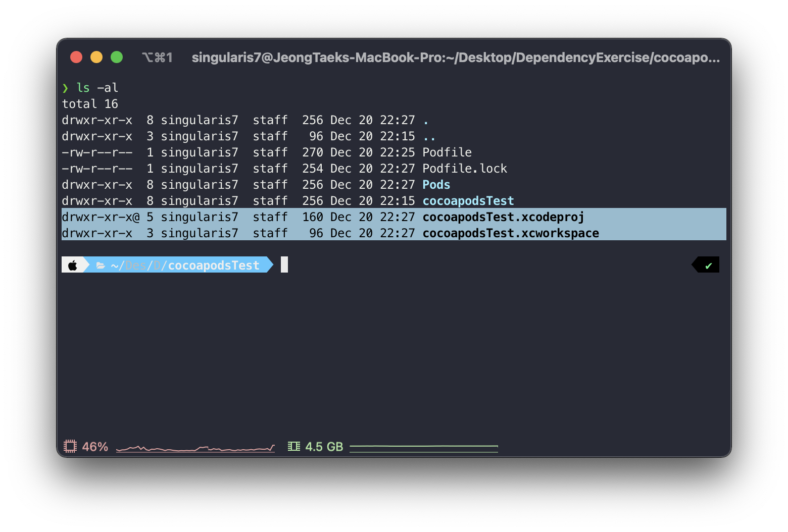Click the green checkmark status indicator
Image resolution: width=788 pixels, height=532 pixels.
coord(709,265)
